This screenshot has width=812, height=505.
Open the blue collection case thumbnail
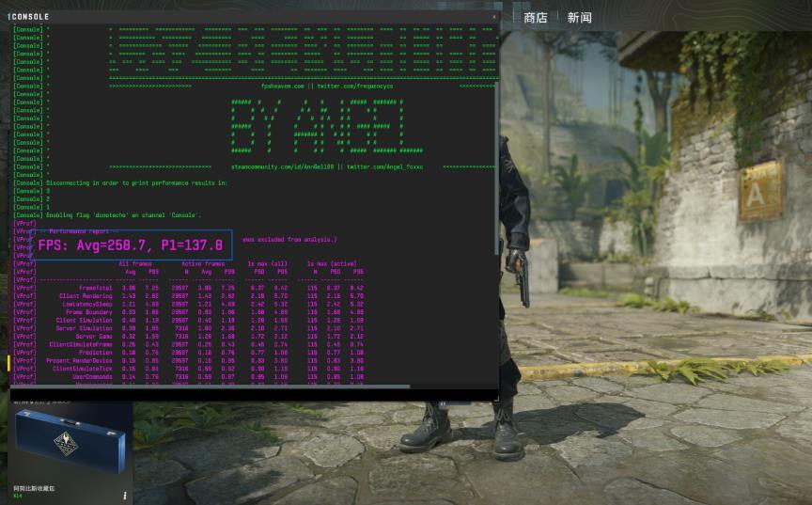pos(70,441)
